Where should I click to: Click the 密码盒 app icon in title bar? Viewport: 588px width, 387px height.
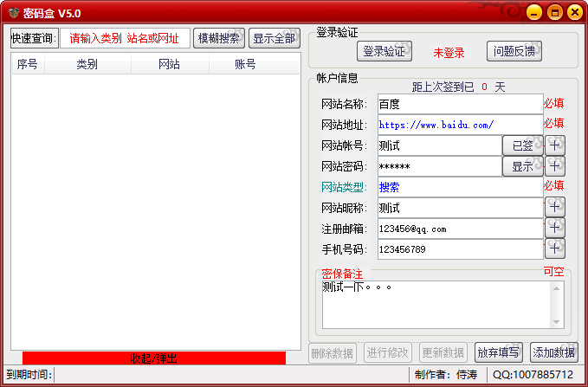click(13, 13)
